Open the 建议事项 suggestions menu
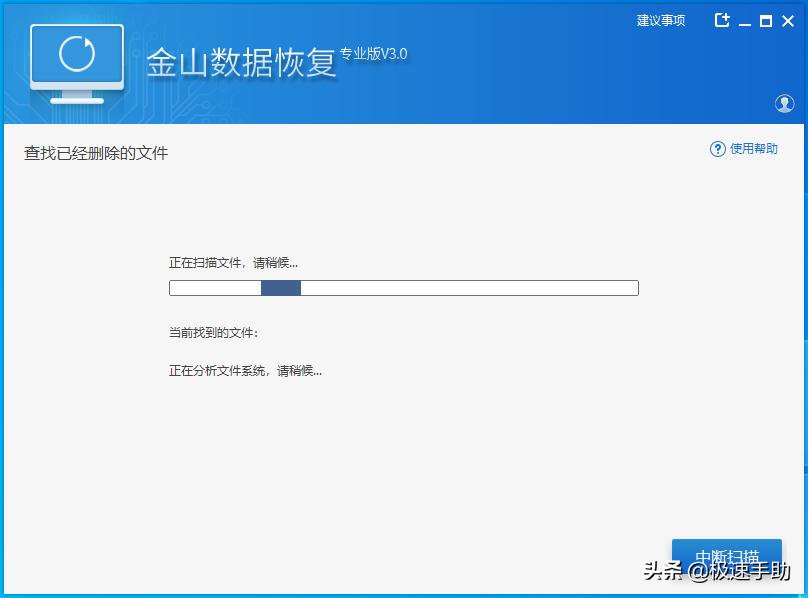The image size is (808, 598). [659, 20]
